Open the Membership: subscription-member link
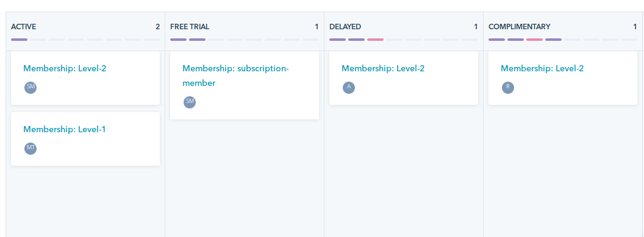This screenshot has width=644, height=237. pos(236,76)
